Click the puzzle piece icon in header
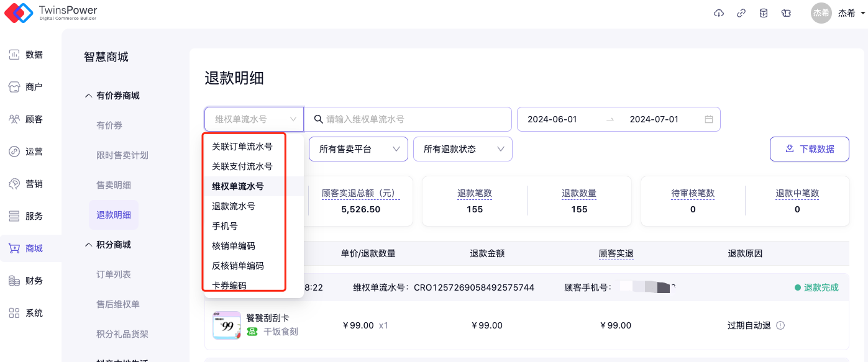 pyautogui.click(x=786, y=13)
